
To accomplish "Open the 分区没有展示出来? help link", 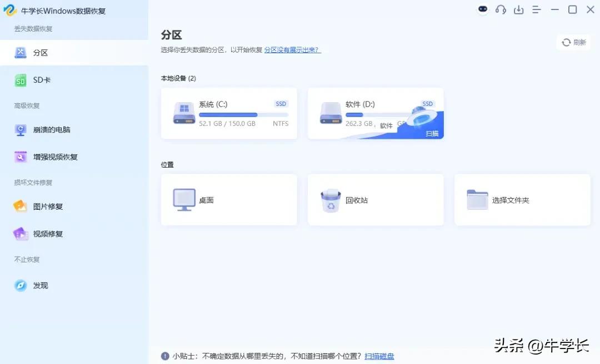I will (292, 50).
